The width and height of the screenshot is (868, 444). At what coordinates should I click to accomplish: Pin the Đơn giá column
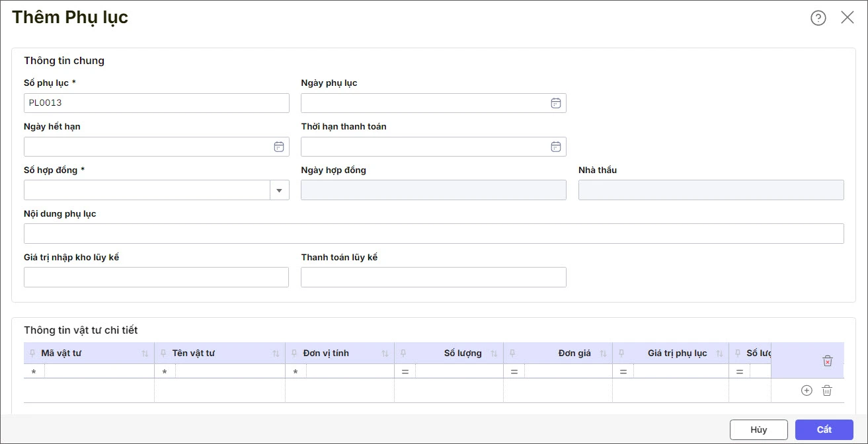pos(512,353)
